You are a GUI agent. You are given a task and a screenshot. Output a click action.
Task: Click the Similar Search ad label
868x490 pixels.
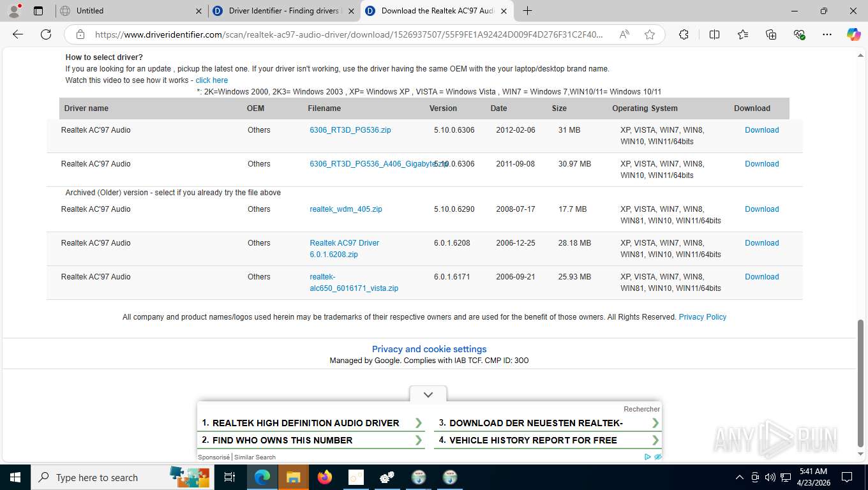[255, 457]
